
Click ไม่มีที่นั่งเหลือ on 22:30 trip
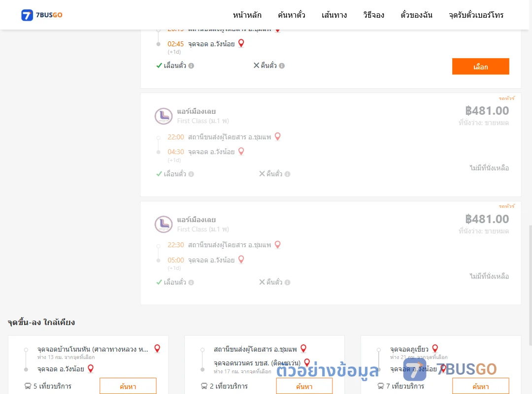489,276
